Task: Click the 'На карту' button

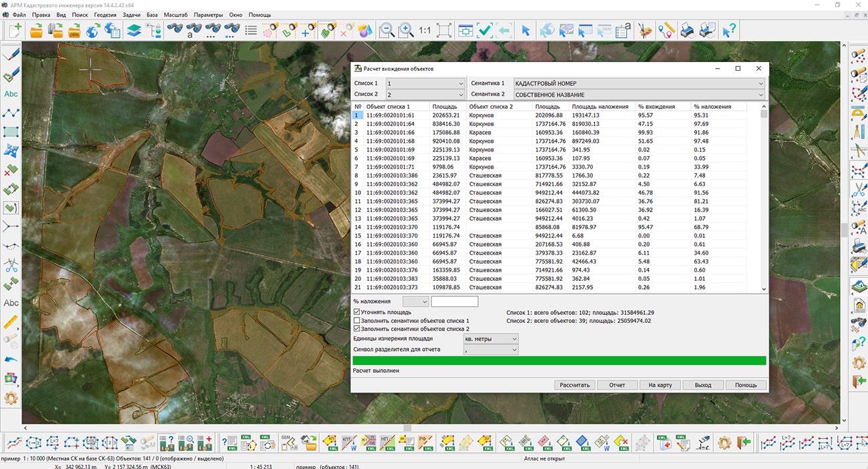Action: pyautogui.click(x=660, y=385)
